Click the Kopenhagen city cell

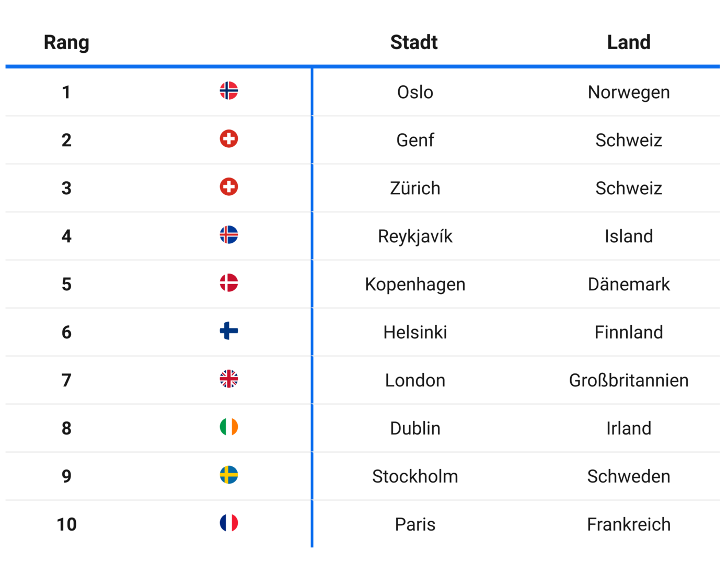coord(415,285)
